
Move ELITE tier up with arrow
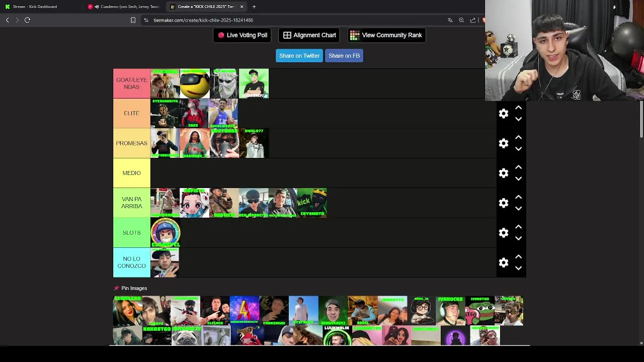(x=518, y=108)
